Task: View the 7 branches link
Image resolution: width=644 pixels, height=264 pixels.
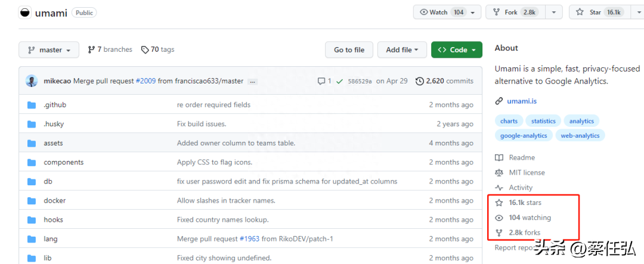Action: pyautogui.click(x=110, y=49)
